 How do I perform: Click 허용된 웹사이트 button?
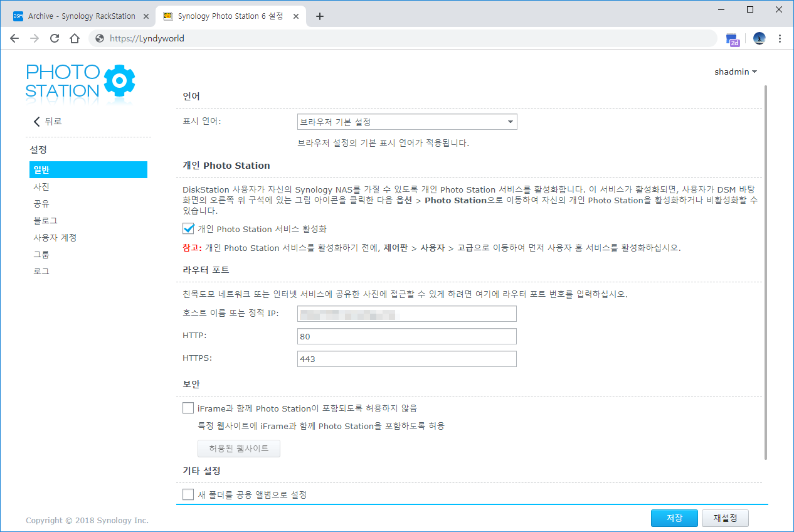coord(239,449)
